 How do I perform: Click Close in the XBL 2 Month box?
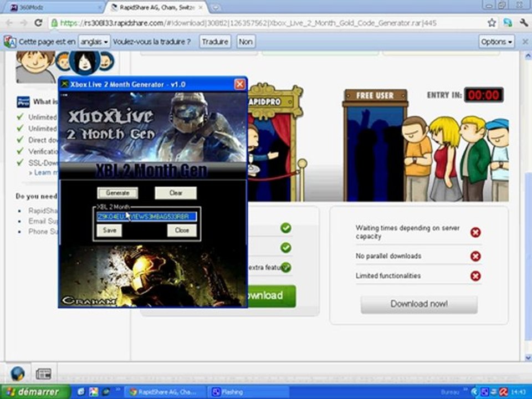tap(182, 231)
